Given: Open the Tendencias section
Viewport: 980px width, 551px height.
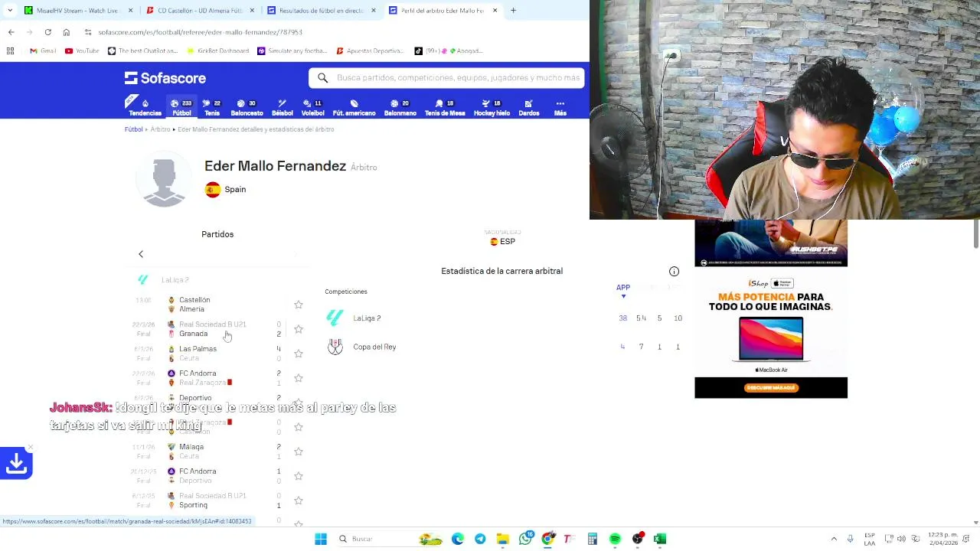Looking at the screenshot, I should 145,107.
